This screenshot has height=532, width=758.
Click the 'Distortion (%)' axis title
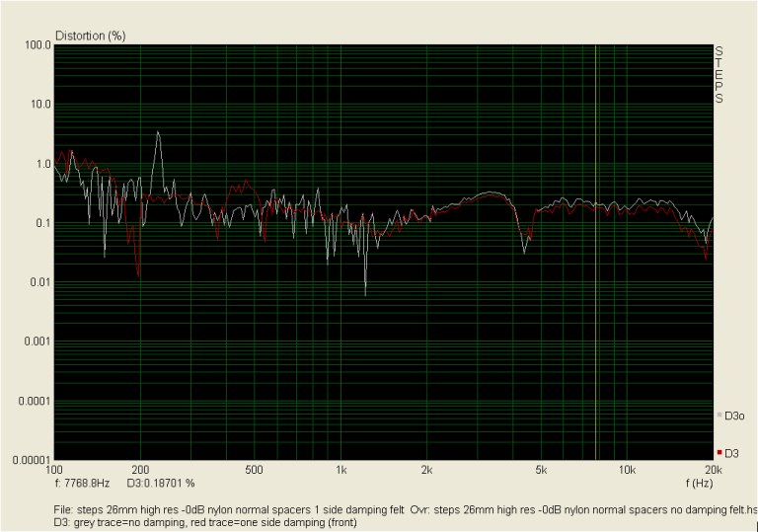(x=91, y=36)
